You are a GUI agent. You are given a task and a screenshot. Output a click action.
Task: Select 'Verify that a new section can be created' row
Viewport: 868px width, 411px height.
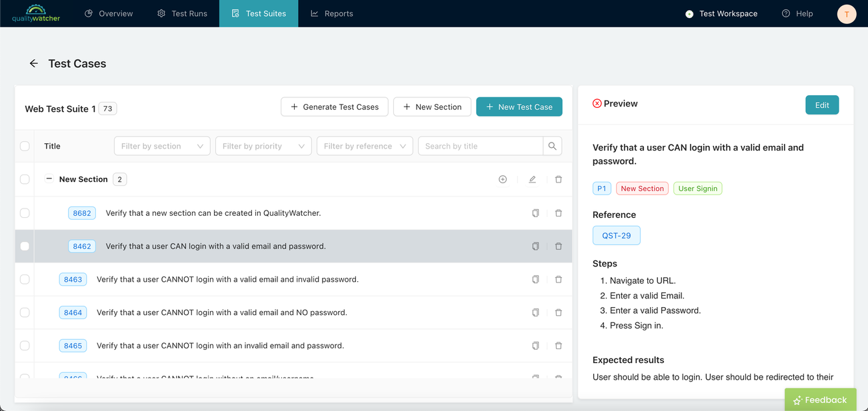pos(293,213)
